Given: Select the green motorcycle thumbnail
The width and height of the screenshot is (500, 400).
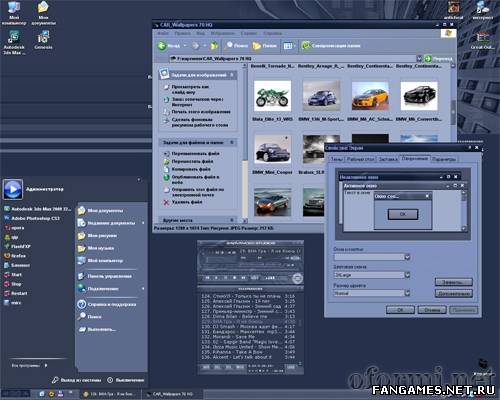Looking at the screenshot, I should [272, 96].
